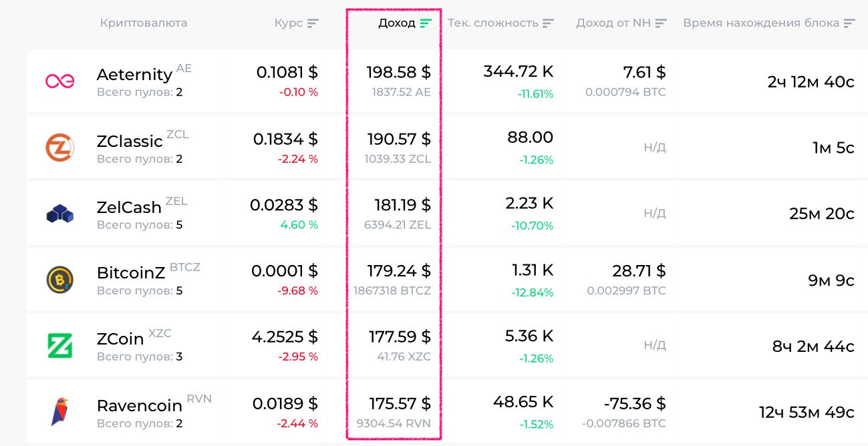Click Время нахождения блока header label
Image resolution: width=868 pixels, height=446 pixels.
click(x=761, y=23)
